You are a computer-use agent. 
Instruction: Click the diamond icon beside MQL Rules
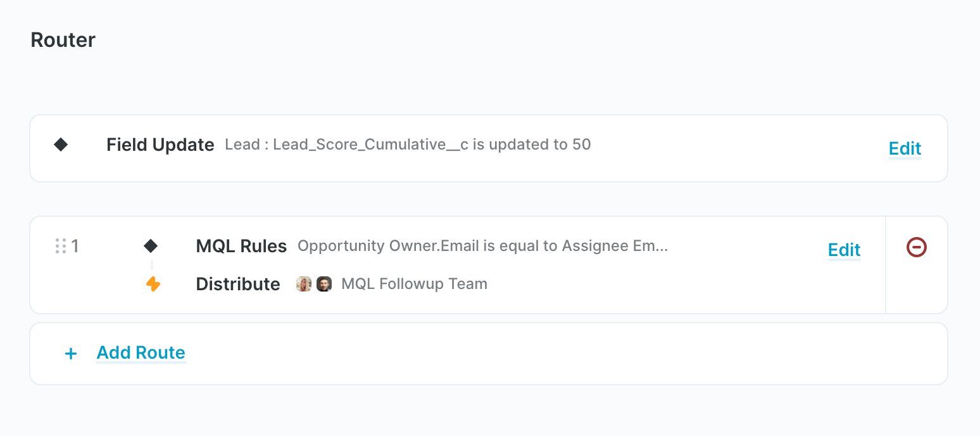151,246
